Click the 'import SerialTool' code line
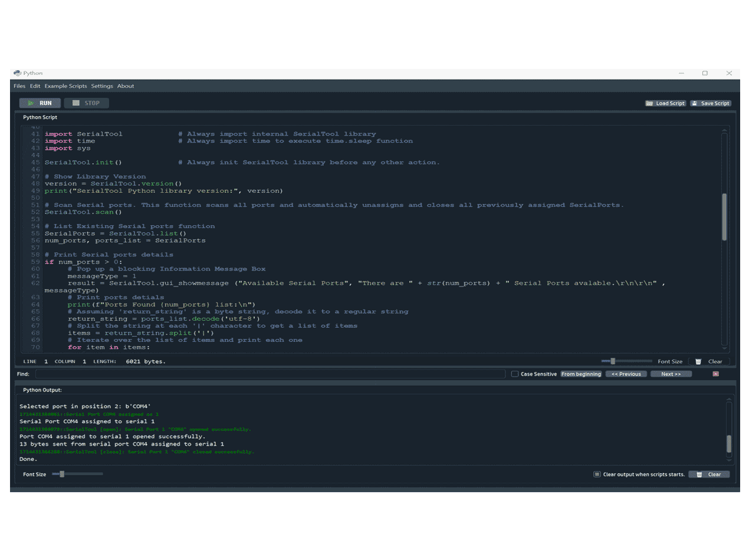Image resolution: width=749 pixels, height=560 pixels. click(84, 134)
